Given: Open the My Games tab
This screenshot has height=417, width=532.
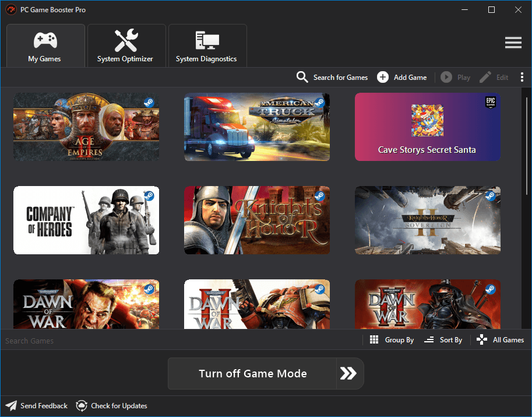Looking at the screenshot, I should [x=45, y=45].
